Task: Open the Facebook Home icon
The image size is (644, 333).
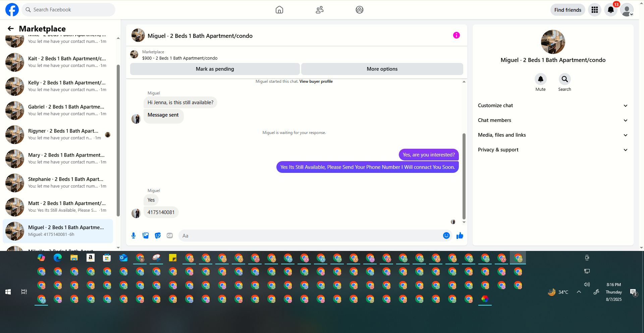Action: (x=279, y=10)
